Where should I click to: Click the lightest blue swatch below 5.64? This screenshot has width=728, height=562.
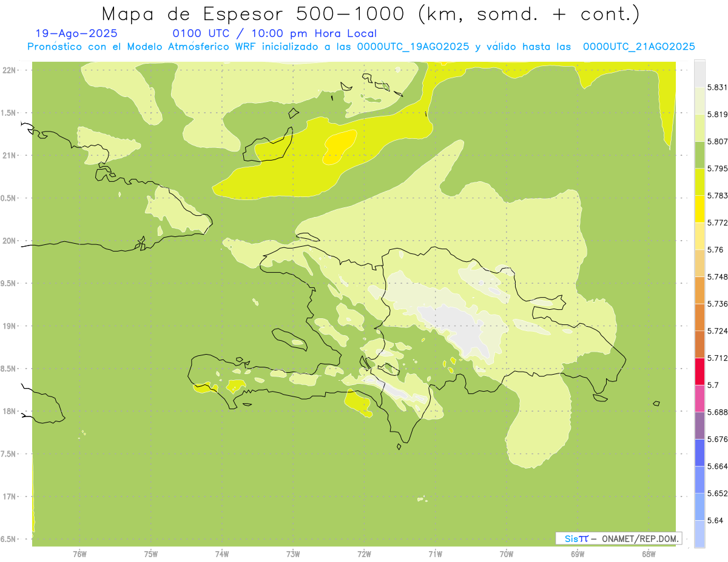tap(699, 534)
